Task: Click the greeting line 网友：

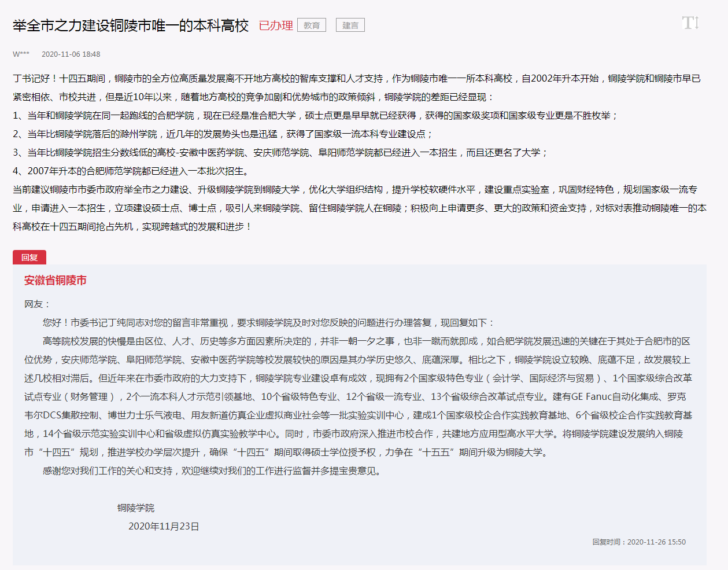Action: pos(35,304)
